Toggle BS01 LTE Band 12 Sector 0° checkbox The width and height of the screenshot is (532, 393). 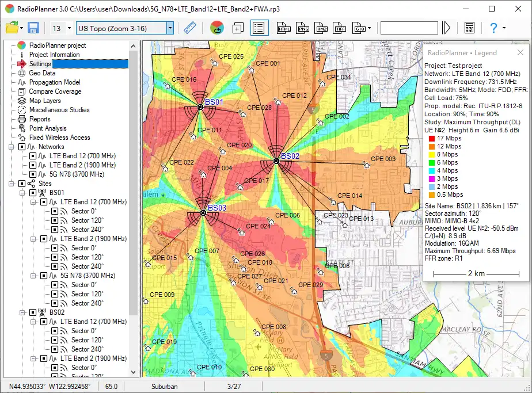tap(55, 211)
